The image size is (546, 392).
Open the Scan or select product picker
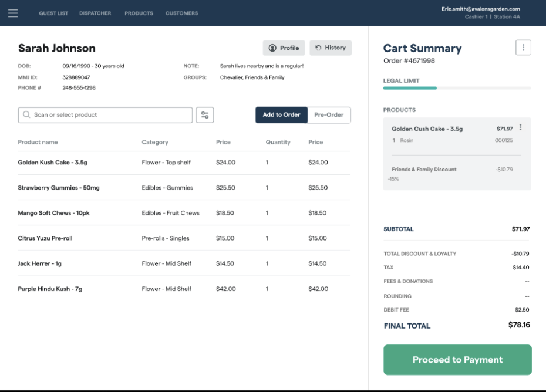105,114
